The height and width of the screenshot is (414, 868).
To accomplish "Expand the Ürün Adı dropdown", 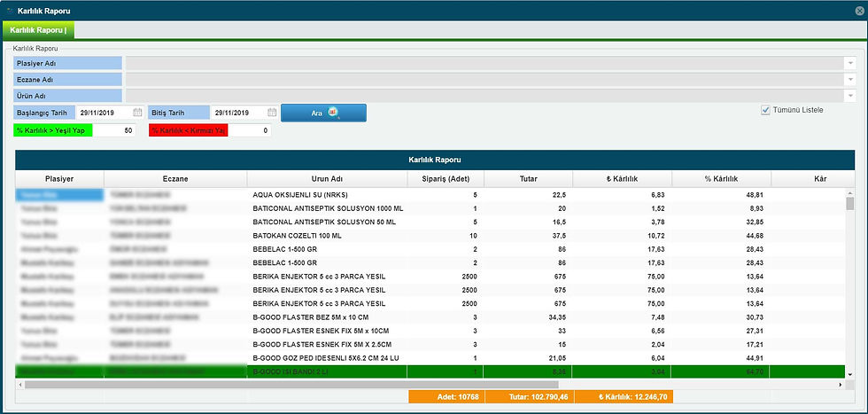I will 851,96.
